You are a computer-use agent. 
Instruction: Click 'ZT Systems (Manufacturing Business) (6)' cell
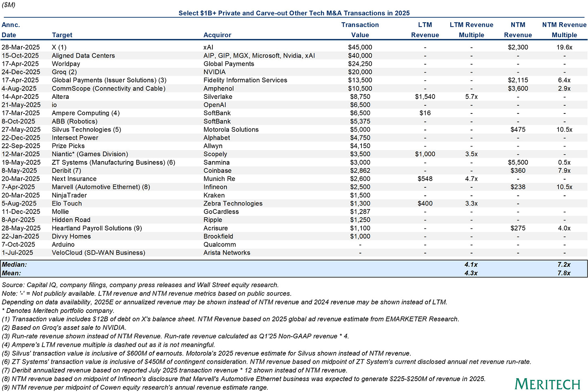pos(113,162)
